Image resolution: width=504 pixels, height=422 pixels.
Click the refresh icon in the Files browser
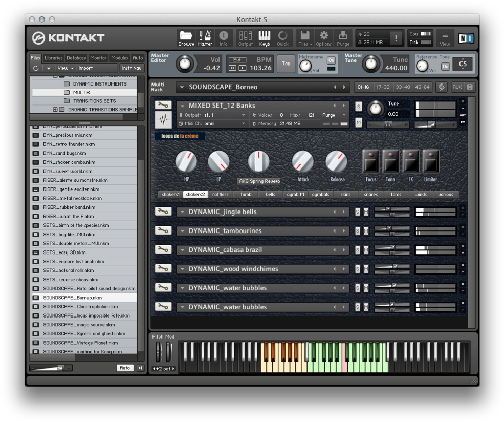coord(36,68)
